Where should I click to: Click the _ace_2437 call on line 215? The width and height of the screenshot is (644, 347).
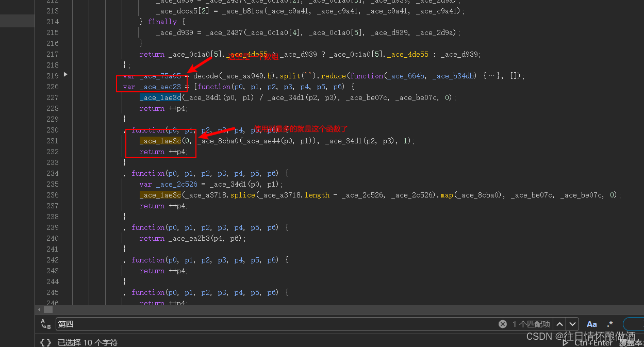click(x=224, y=32)
